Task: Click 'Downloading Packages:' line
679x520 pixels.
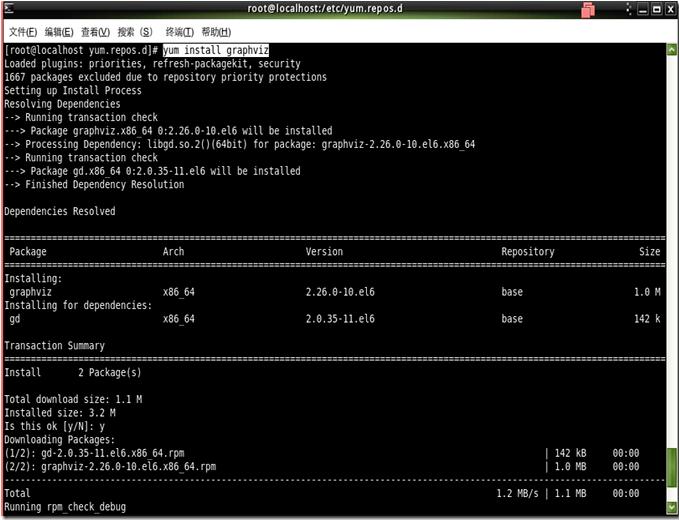Action: click(x=60, y=439)
